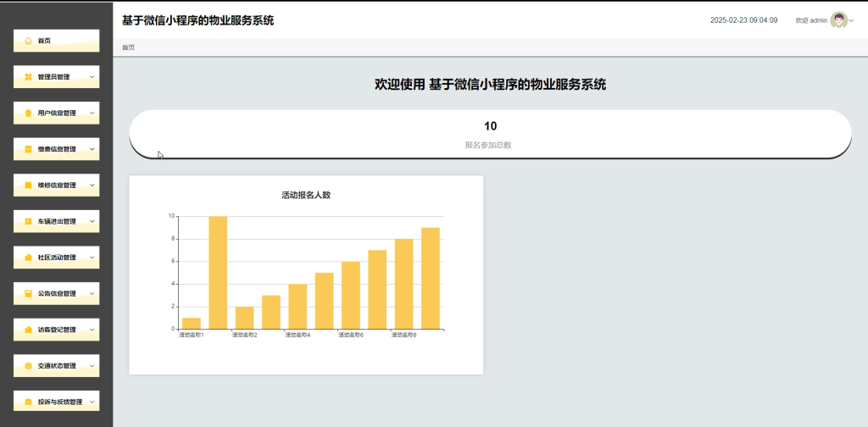The image size is (868, 427).
Task: Expand the 公告信息管理 chevron
Action: coord(92,294)
